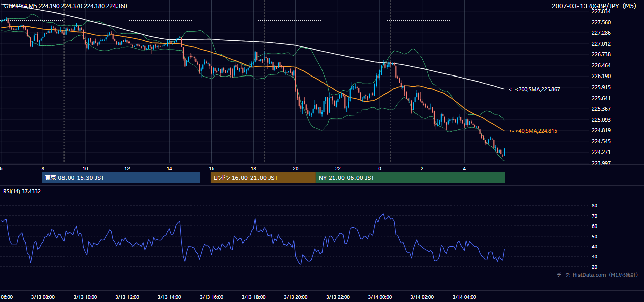Viewport: 644px width, 302px height.
Task: Click hour tick 14 under price chart
Action: [x=169, y=168]
